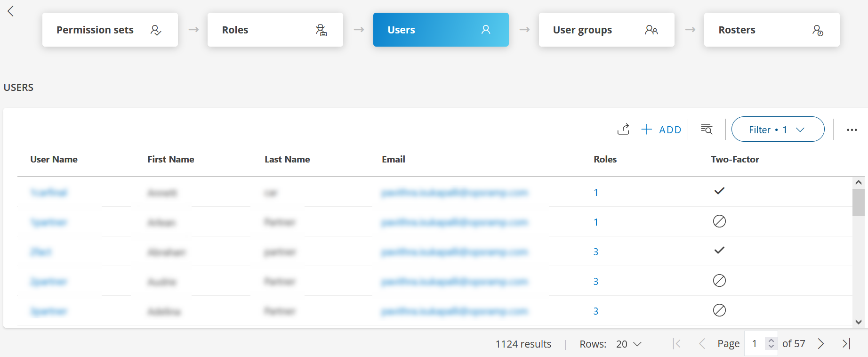868x357 pixels.
Task: Sort by Two-Factor column header
Action: coord(735,159)
